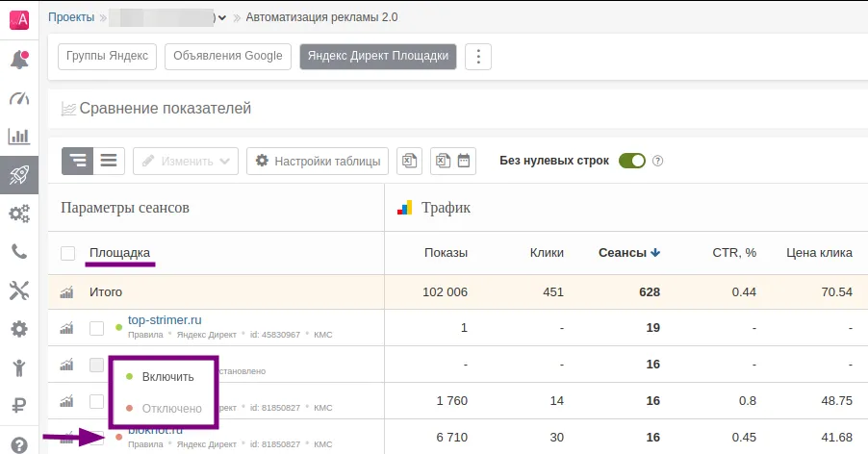The width and height of the screenshot is (868, 454).
Task: Click the 451 clicks total cell
Action: [553, 292]
